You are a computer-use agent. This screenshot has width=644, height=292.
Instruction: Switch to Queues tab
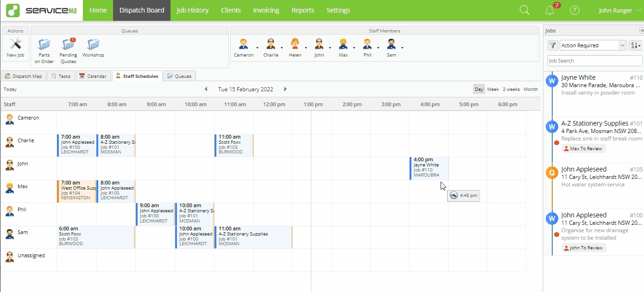pyautogui.click(x=179, y=76)
